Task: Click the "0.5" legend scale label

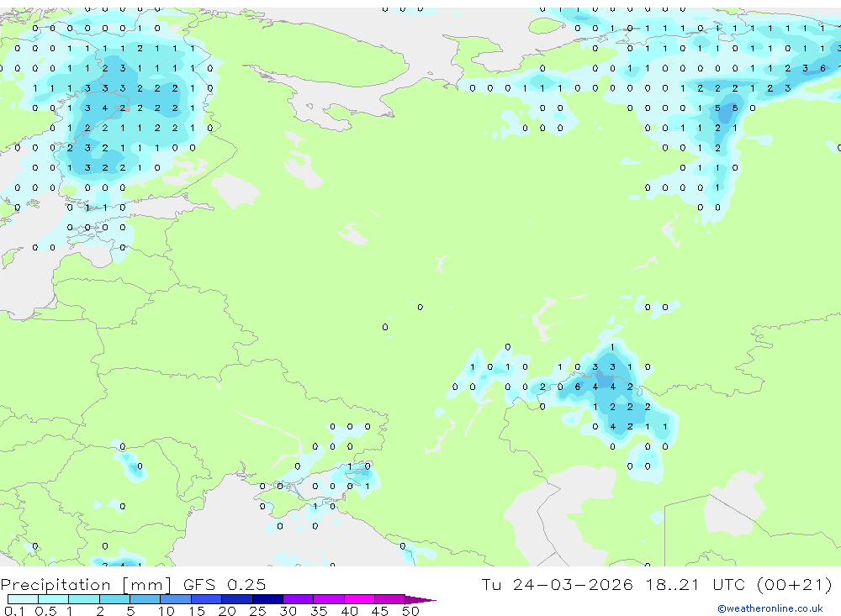Action: [46, 611]
